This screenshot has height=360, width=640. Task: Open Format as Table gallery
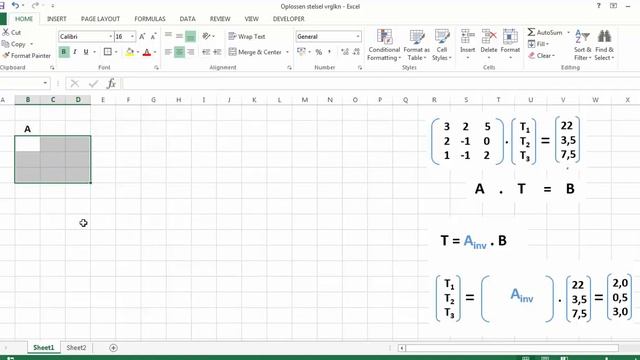(416, 45)
